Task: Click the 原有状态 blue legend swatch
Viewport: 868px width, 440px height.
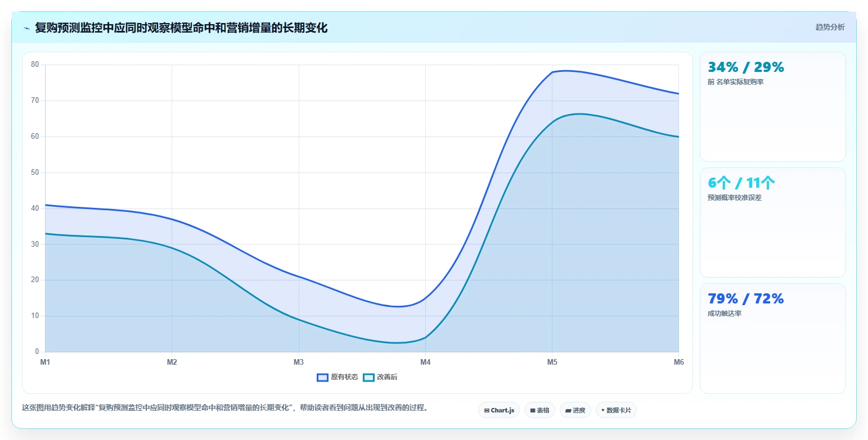Action: (x=322, y=377)
